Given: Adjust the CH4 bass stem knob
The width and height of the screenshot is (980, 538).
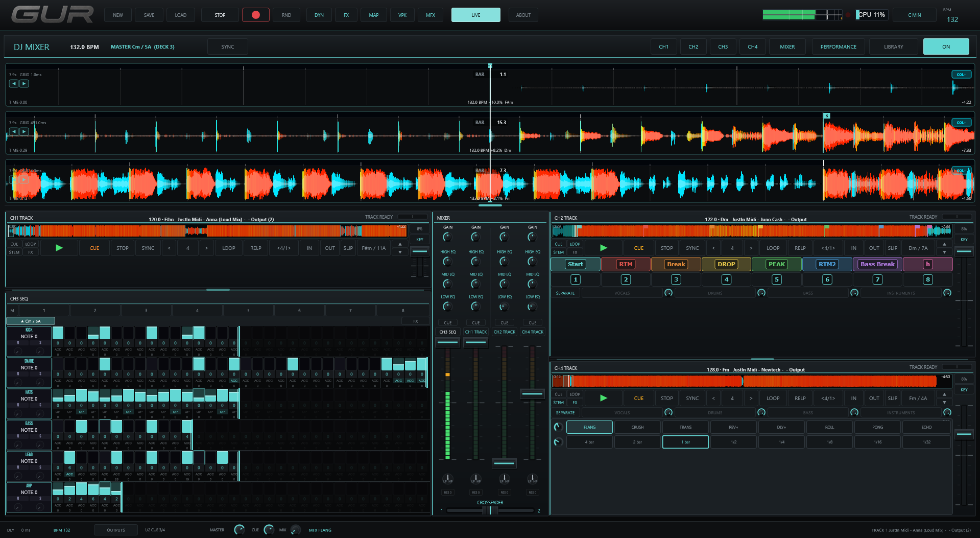Looking at the screenshot, I should (854, 412).
